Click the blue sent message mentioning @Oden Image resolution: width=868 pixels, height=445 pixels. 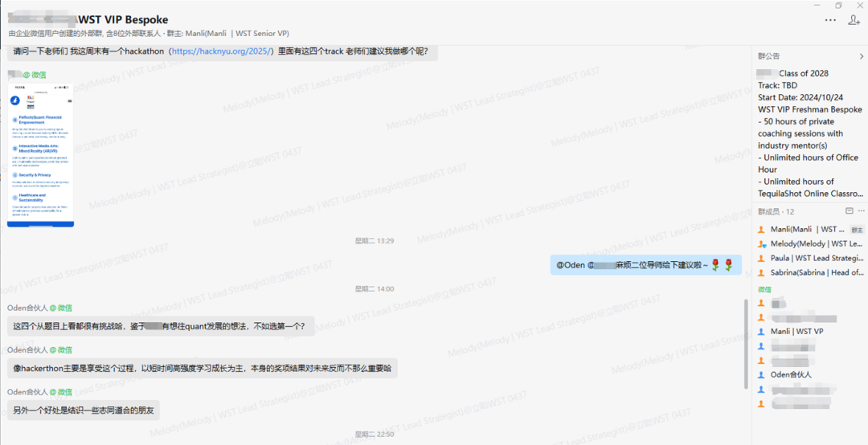tap(645, 265)
